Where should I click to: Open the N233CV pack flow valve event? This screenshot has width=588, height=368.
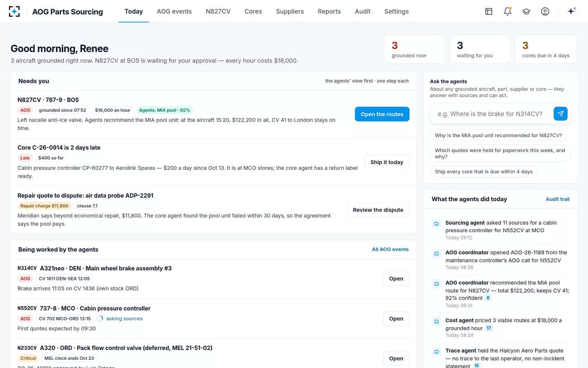396,359
